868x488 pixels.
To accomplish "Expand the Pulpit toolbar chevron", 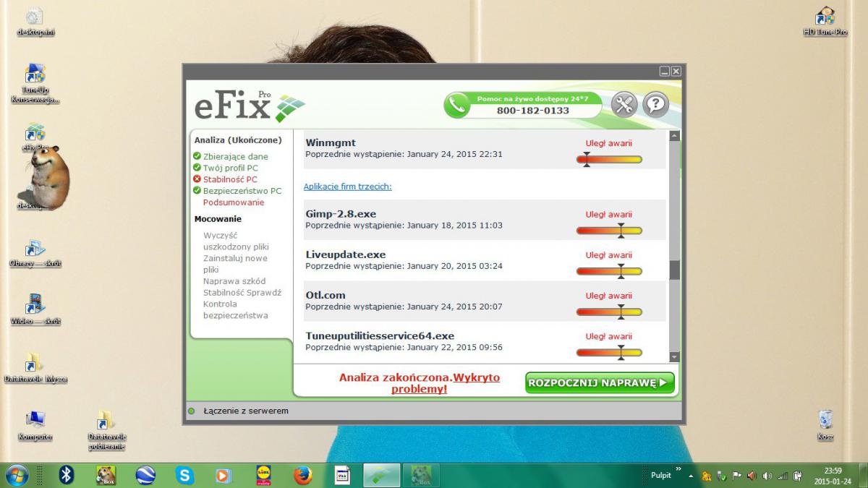I will (678, 469).
